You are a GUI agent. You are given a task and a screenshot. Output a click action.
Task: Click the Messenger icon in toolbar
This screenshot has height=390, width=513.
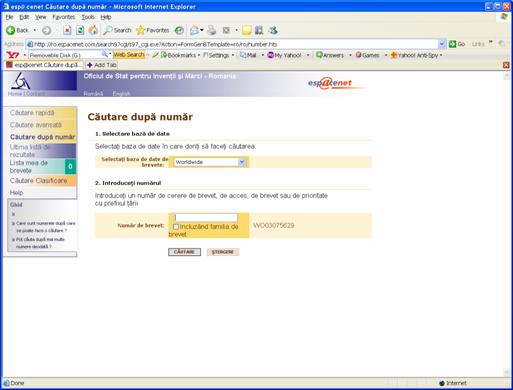273,30
